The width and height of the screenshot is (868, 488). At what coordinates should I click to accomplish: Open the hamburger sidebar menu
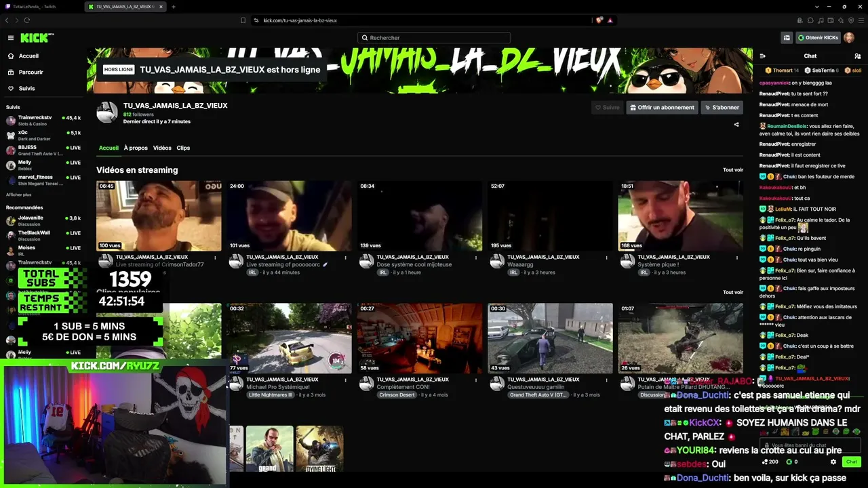coord(11,38)
